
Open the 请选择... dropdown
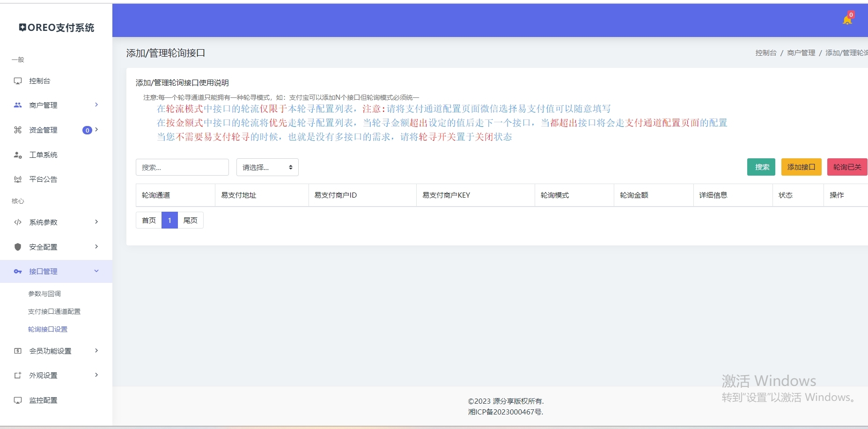[x=267, y=167]
